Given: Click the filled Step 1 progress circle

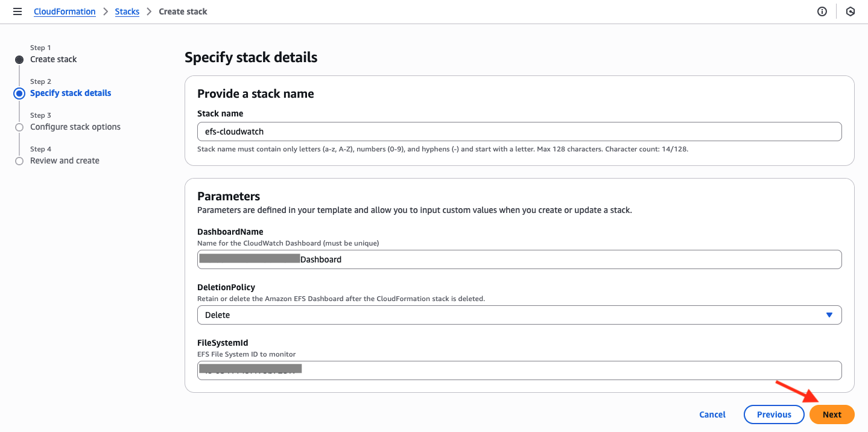Looking at the screenshot, I should pyautogui.click(x=19, y=59).
